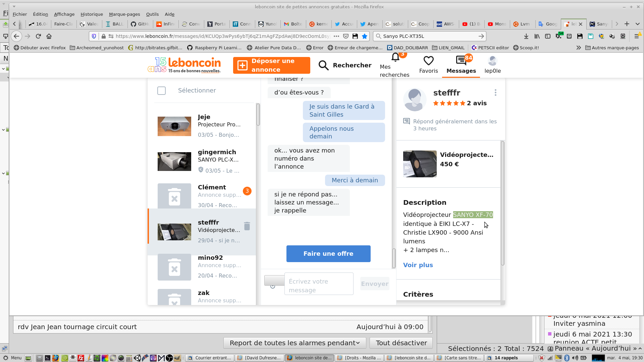Open three-dot menu next to stefffr
Screen dimensions: 644x362
495,93
